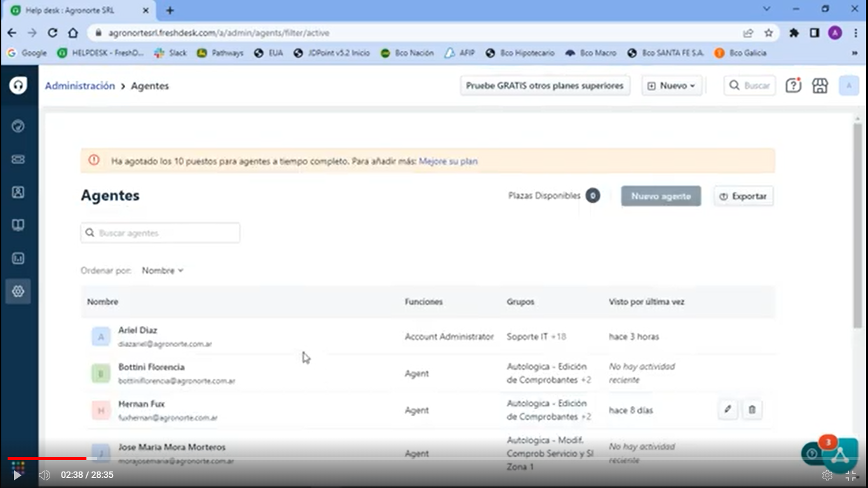Show more bookmarks with the chevron
Image resolution: width=868 pixels, height=488 pixels.
[x=855, y=53]
